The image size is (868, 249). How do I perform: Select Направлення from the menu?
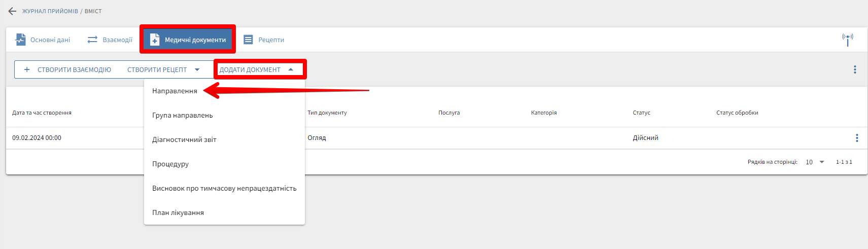point(175,91)
